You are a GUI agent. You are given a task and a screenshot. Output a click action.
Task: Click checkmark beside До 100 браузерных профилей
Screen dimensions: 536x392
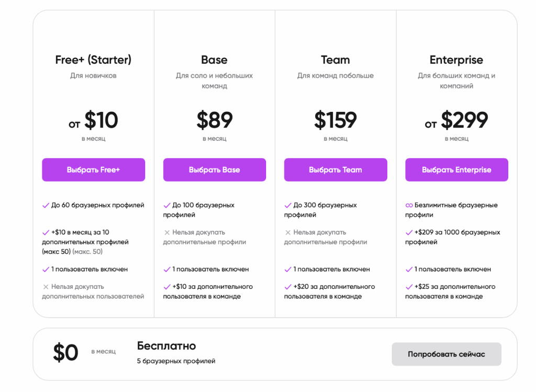pos(167,205)
